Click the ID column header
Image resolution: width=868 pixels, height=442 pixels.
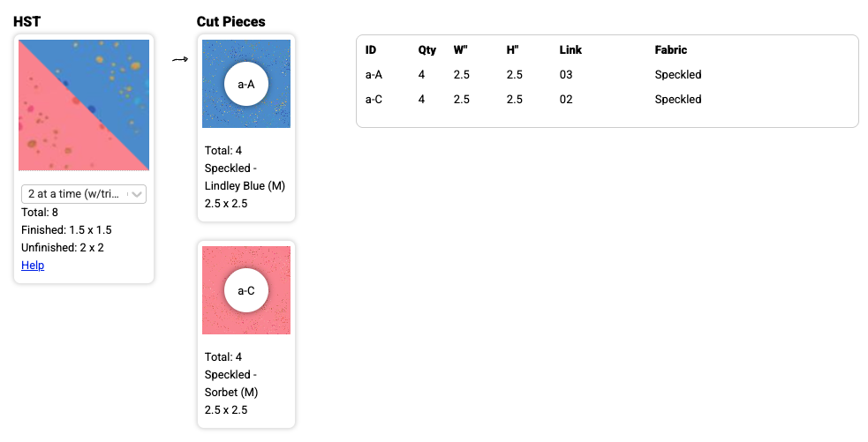371,50
